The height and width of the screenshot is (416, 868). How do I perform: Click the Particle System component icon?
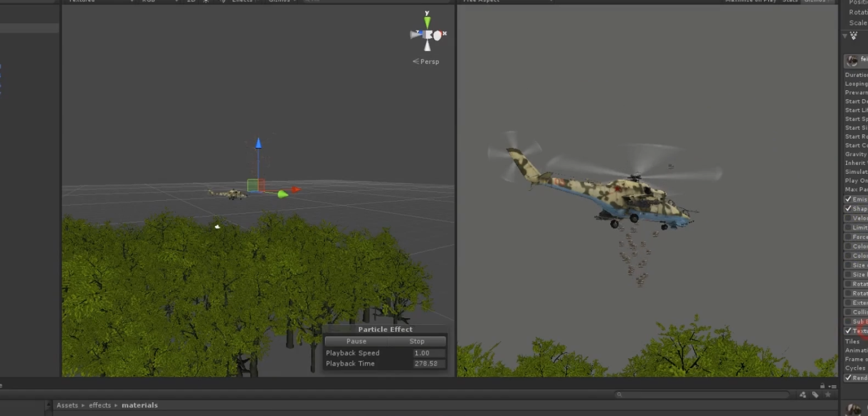854,36
